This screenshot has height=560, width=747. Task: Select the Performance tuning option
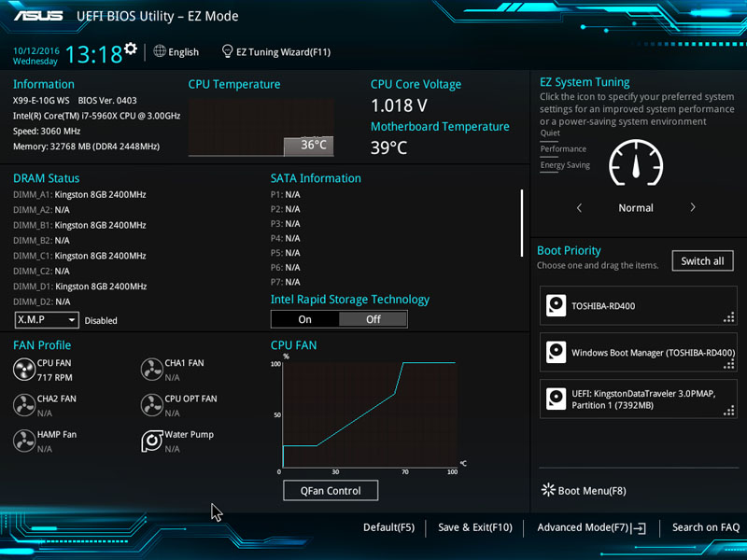[x=563, y=148]
